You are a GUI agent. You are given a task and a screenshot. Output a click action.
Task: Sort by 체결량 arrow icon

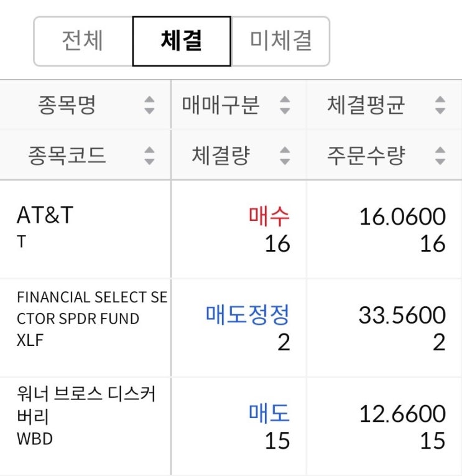pos(285,155)
